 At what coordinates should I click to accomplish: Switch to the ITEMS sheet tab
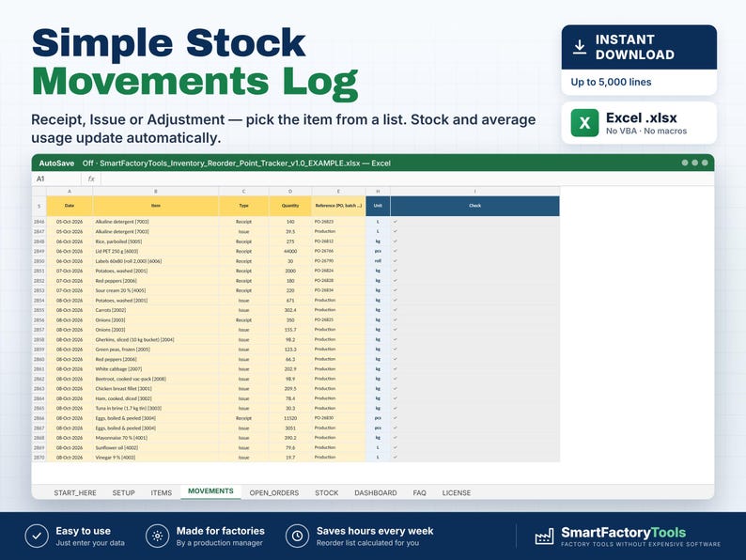click(x=162, y=493)
